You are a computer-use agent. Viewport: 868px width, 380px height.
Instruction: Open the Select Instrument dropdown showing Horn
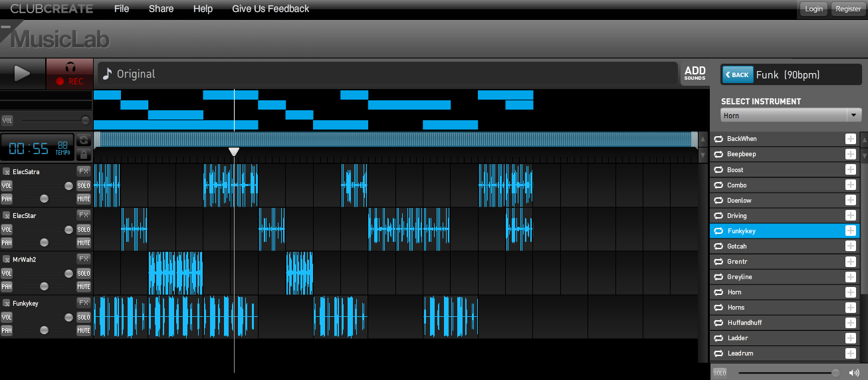coord(792,116)
